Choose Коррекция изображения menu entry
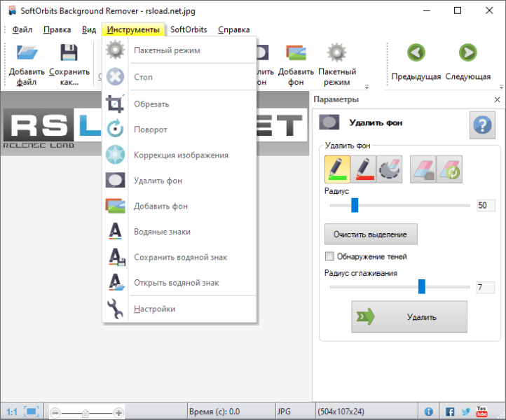Image resolution: width=506 pixels, height=420 pixels. (x=179, y=155)
